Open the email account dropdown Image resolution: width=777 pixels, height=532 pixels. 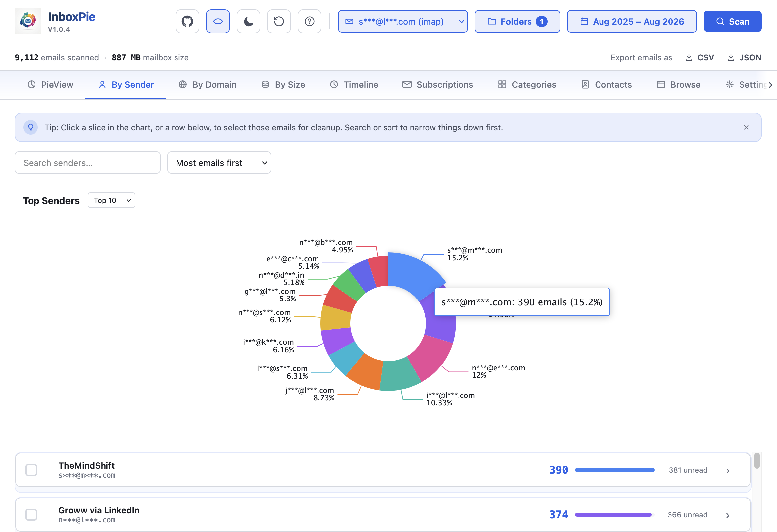[403, 21]
